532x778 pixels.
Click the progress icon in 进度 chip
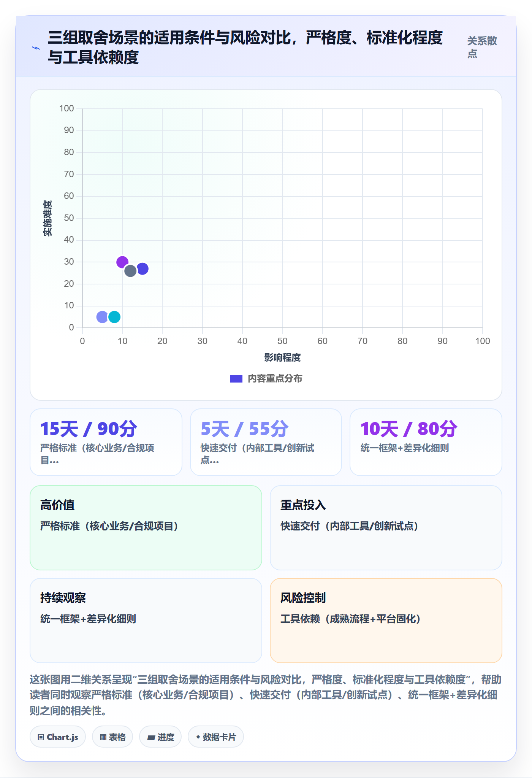[151, 738]
